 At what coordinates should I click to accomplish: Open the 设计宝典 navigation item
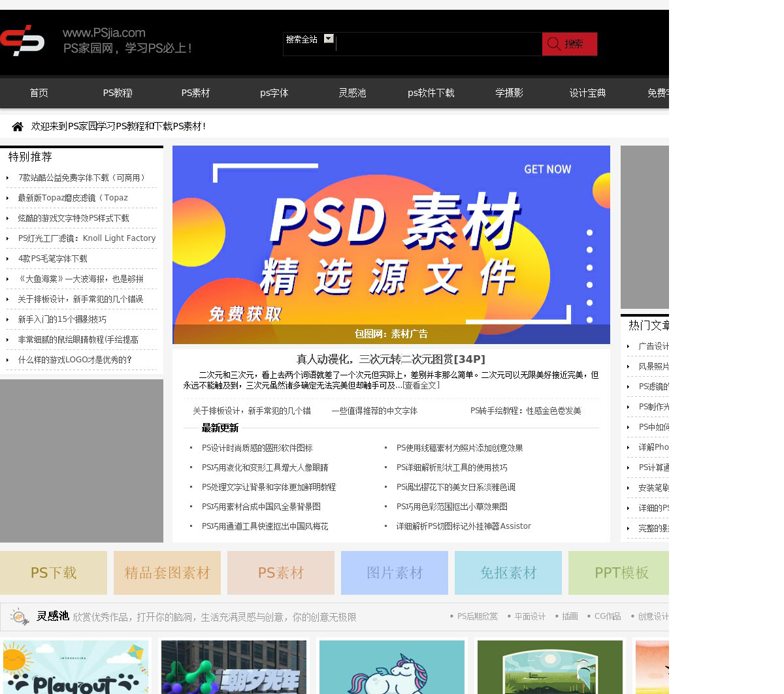pyautogui.click(x=587, y=93)
